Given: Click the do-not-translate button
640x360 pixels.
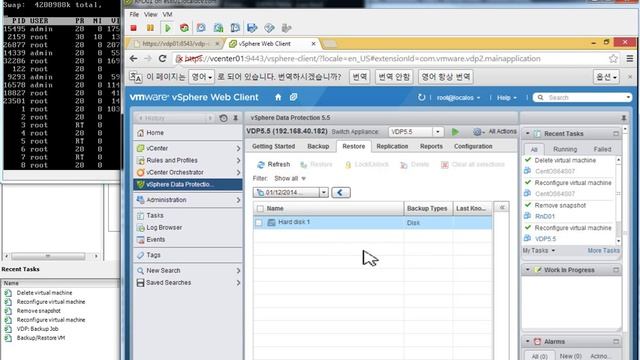Looking at the screenshot, I should pos(394,77).
